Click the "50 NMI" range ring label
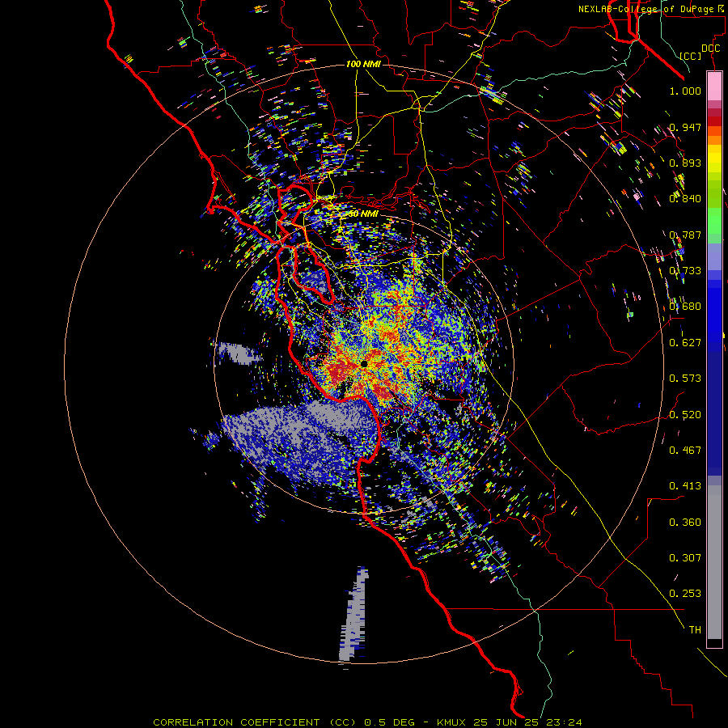Screen dimensions: 728x728 (363, 214)
